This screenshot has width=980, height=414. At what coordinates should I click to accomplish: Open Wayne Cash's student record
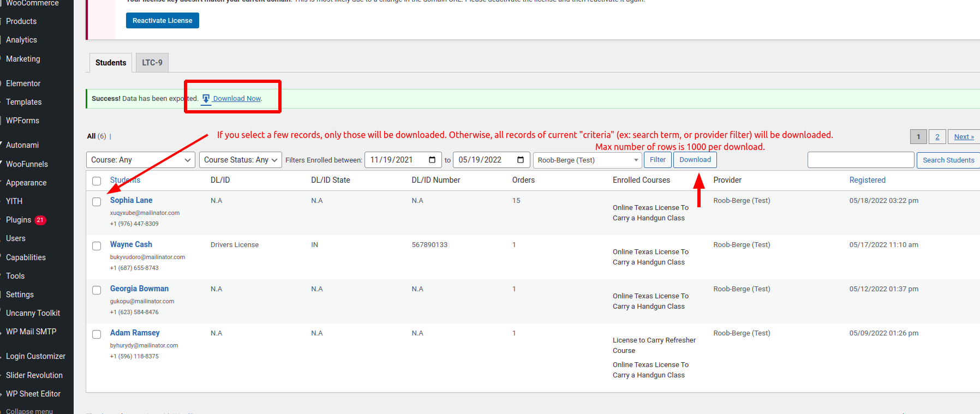[x=131, y=244]
